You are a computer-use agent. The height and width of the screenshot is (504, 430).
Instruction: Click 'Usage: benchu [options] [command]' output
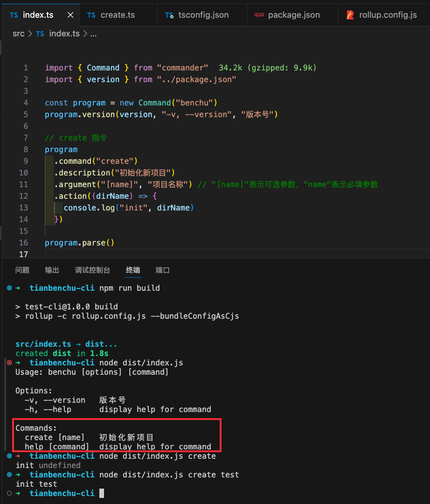[92, 372]
